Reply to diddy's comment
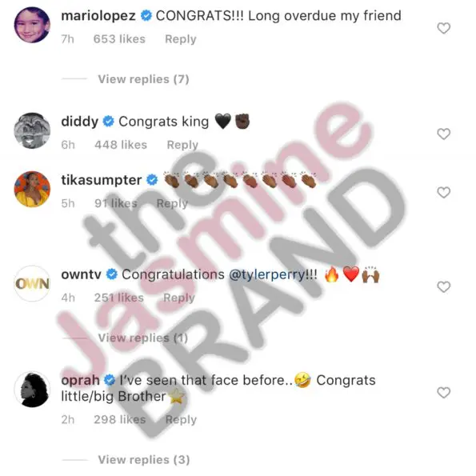 coord(182,145)
